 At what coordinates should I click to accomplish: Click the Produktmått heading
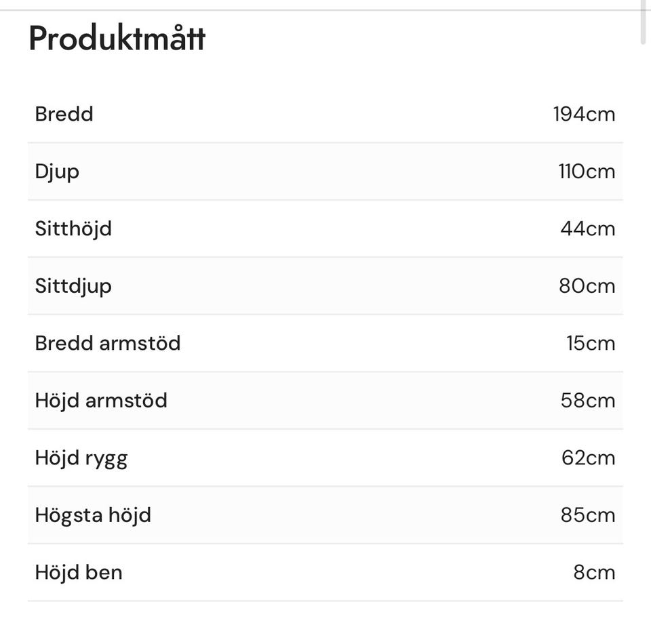click(117, 39)
